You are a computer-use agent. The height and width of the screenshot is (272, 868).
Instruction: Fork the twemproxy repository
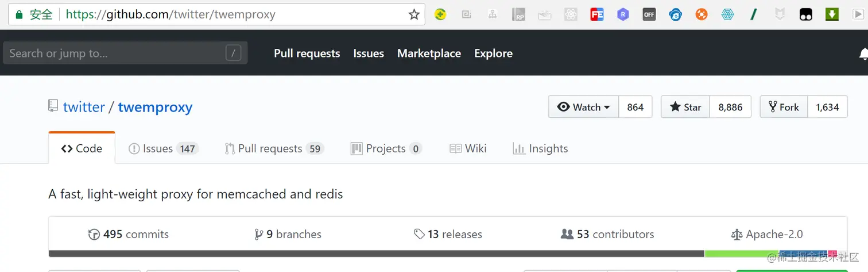point(784,107)
